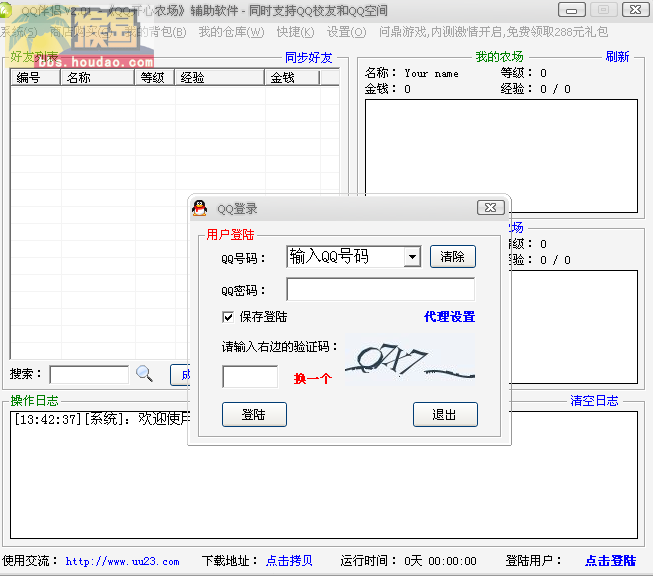653x577 pixels.
Task: Click the QQ号码 combo box field
Action: [354, 256]
